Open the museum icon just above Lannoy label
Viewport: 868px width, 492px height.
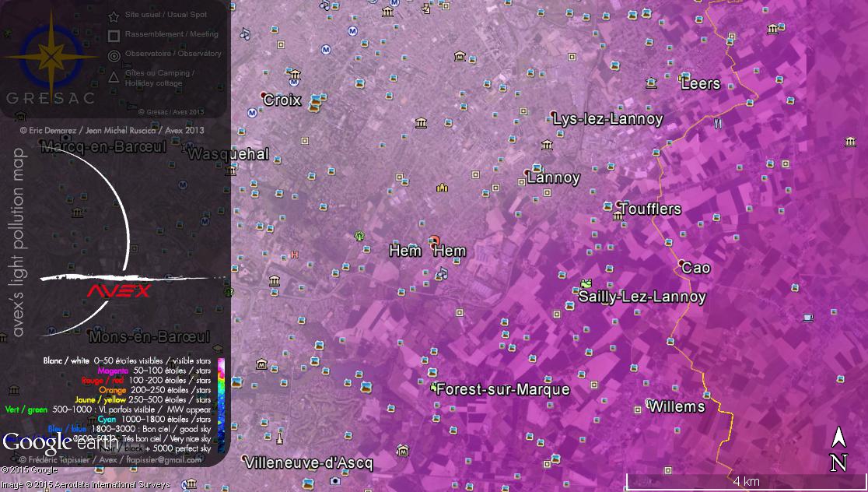(547, 145)
